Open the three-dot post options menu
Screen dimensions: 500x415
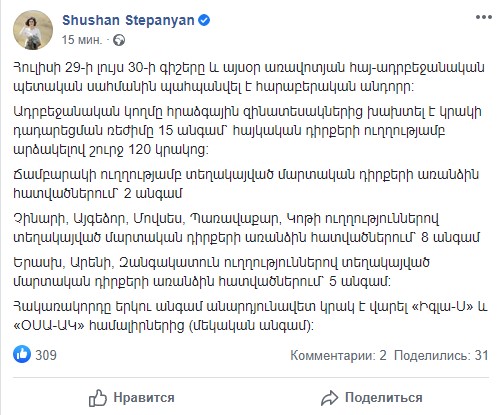pos(484,17)
